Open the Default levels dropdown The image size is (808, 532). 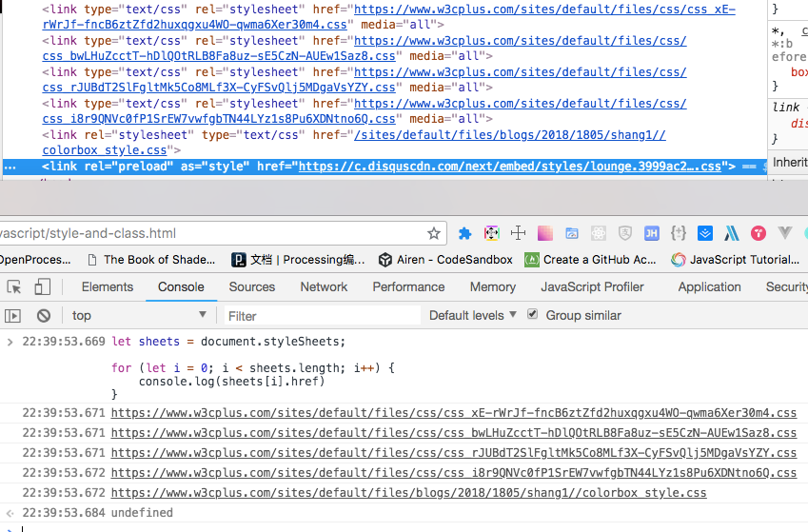(x=473, y=316)
